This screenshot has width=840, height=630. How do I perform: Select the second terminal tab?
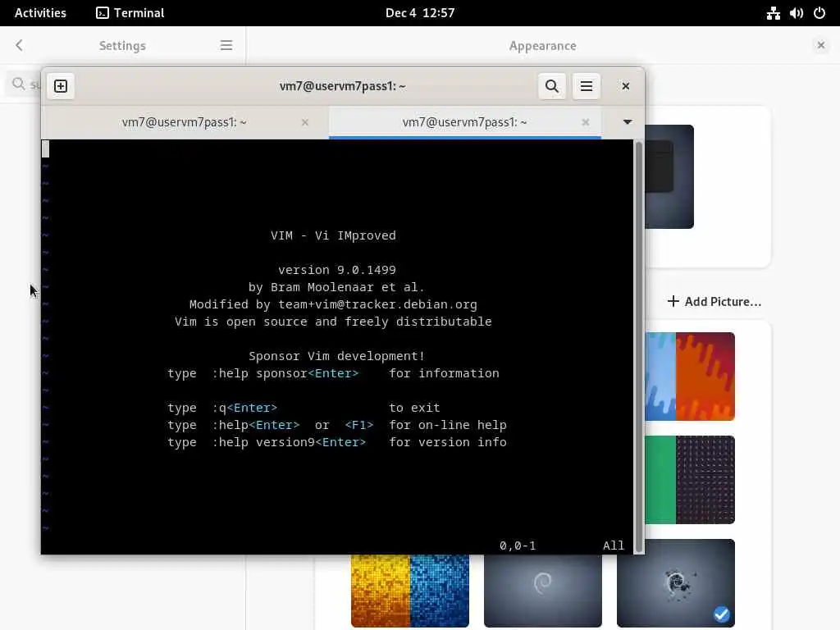464,122
